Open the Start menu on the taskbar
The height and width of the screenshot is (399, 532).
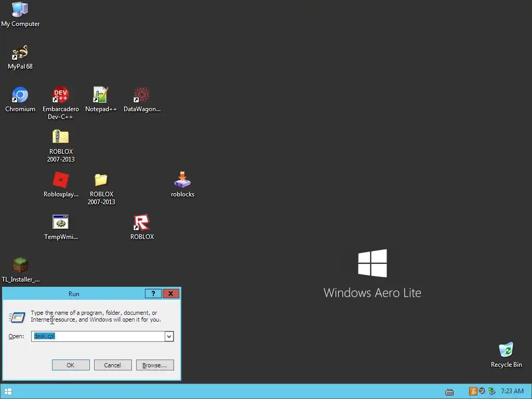pos(8,392)
